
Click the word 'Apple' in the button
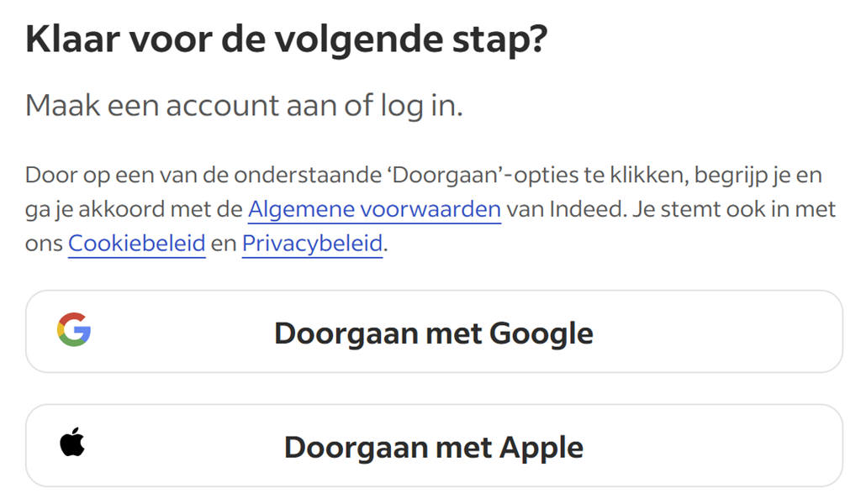click(541, 446)
